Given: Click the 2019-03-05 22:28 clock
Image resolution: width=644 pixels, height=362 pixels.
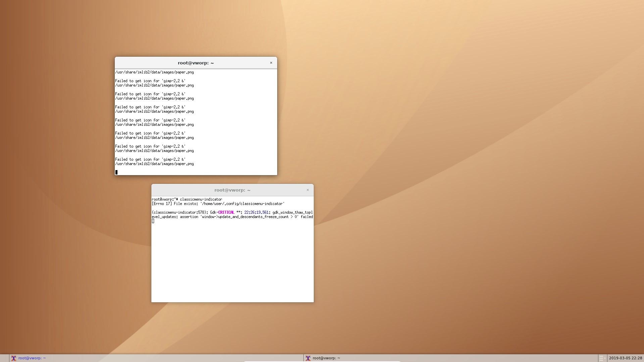Looking at the screenshot, I should point(626,358).
